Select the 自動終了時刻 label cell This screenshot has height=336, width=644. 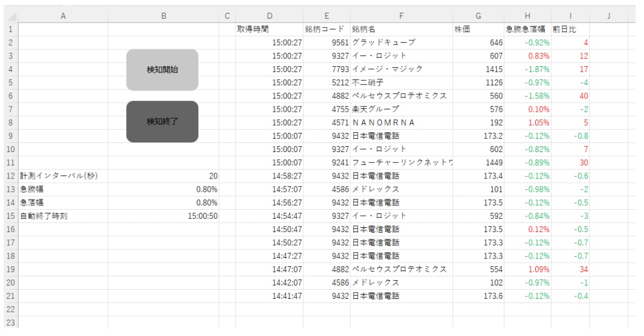(x=63, y=216)
